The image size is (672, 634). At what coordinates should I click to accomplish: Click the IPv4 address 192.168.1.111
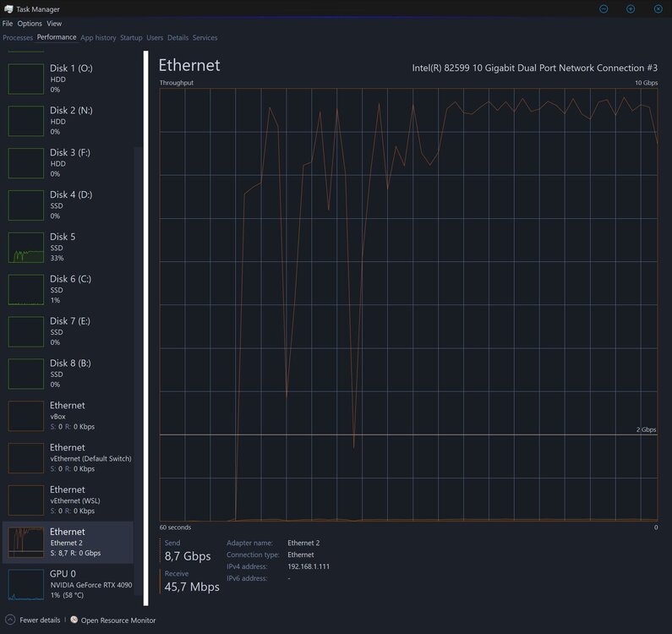tap(309, 566)
